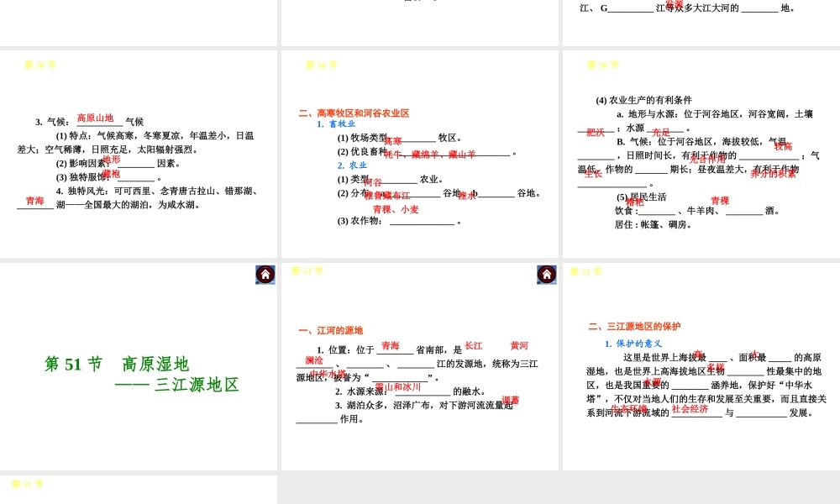This screenshot has height=504, width=840.
Task: Click the home icon on the 江河的源地 slide
Action: point(547,274)
